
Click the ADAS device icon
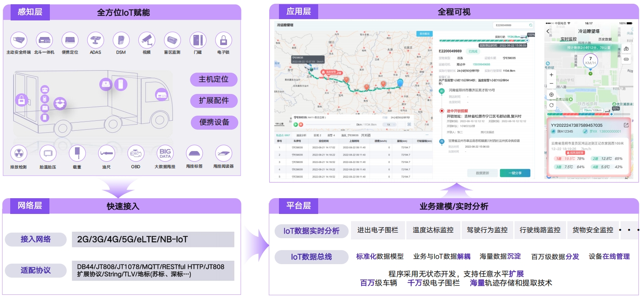pos(95,40)
